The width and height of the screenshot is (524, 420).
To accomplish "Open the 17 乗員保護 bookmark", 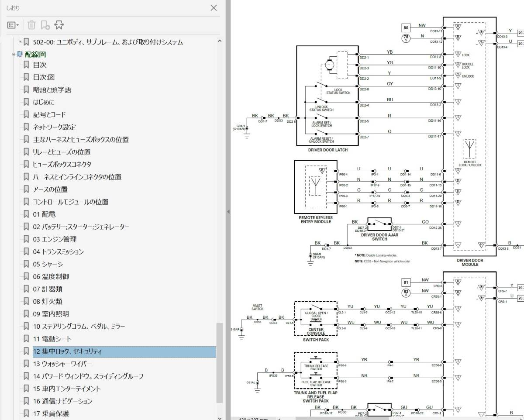I will (x=51, y=413).
